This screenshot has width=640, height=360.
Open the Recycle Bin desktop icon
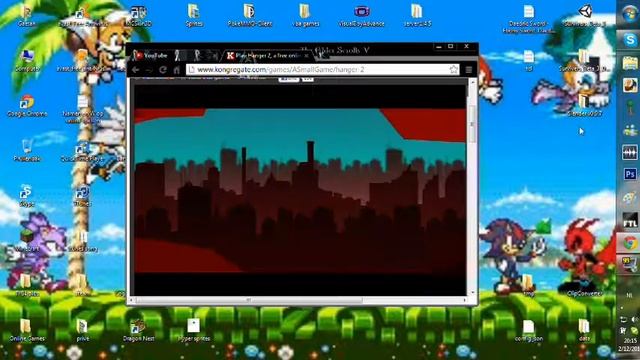(x=27, y=151)
